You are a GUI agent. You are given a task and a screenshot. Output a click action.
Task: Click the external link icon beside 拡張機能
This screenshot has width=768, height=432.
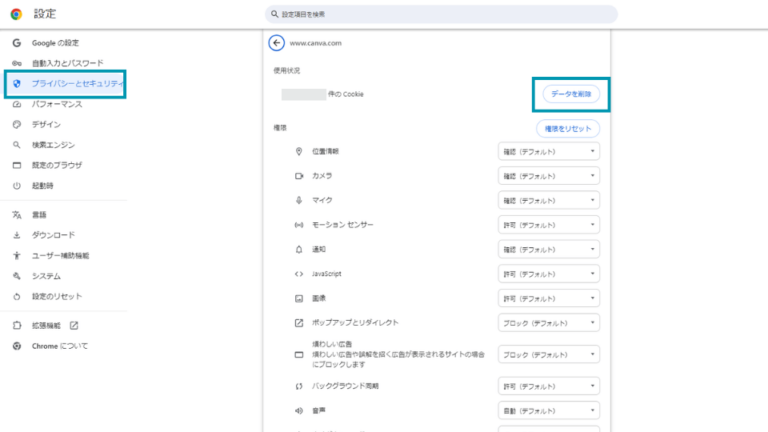coord(74,325)
